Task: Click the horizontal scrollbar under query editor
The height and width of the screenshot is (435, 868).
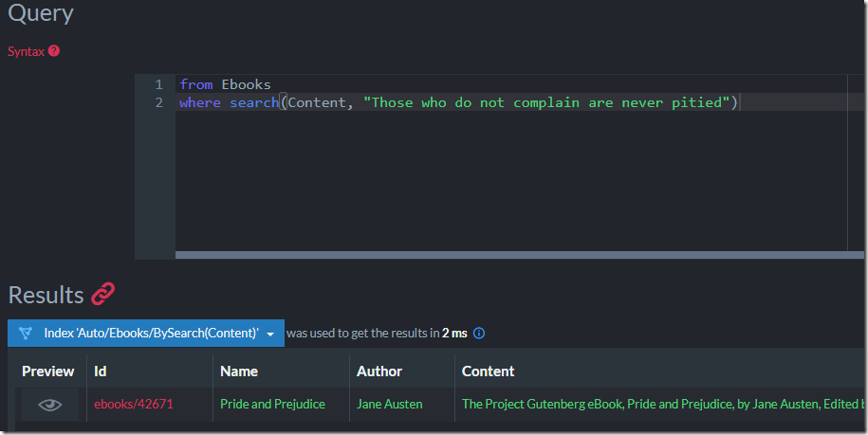Action: point(519,255)
